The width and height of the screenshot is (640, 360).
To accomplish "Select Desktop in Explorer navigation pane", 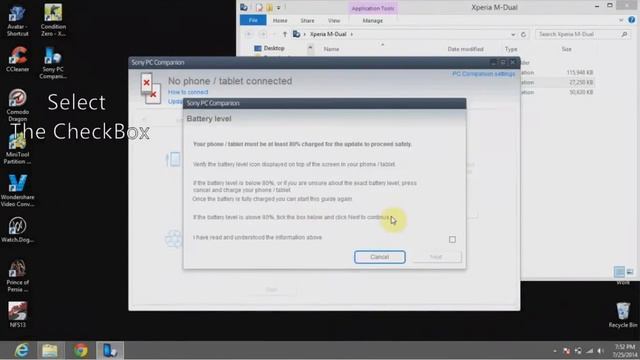I will [269, 48].
